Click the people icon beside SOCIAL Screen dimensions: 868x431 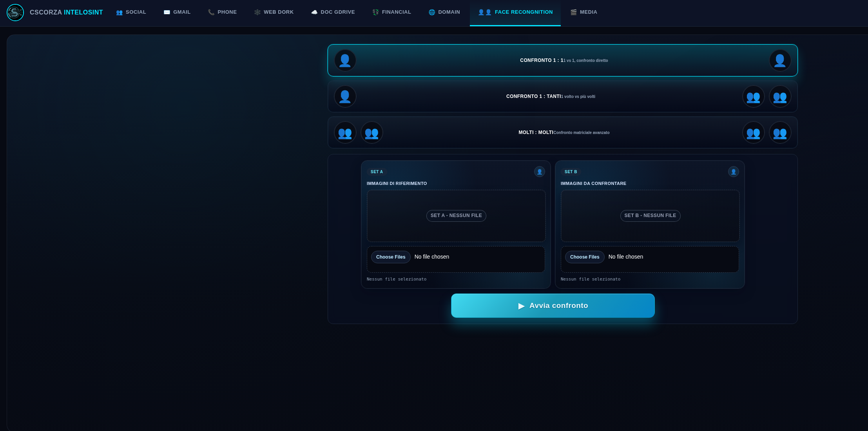point(119,13)
